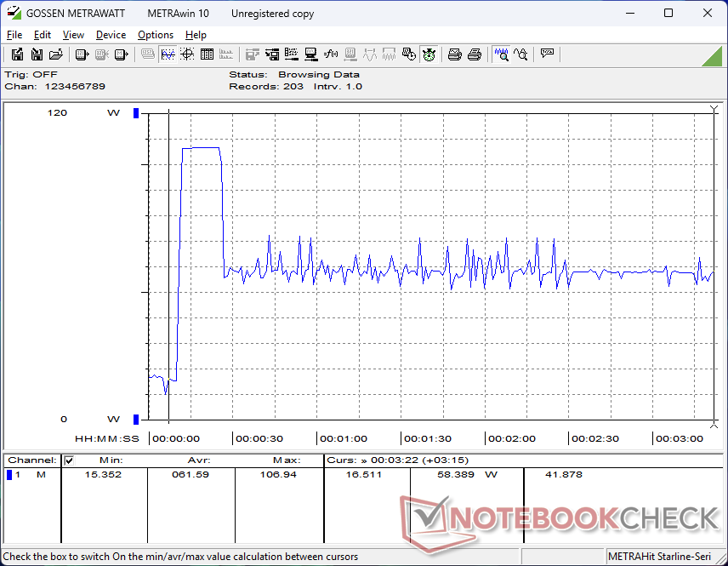Viewport: 728px width, 566px height.
Task: Click the speech bubble comment icon
Action: coord(547,54)
